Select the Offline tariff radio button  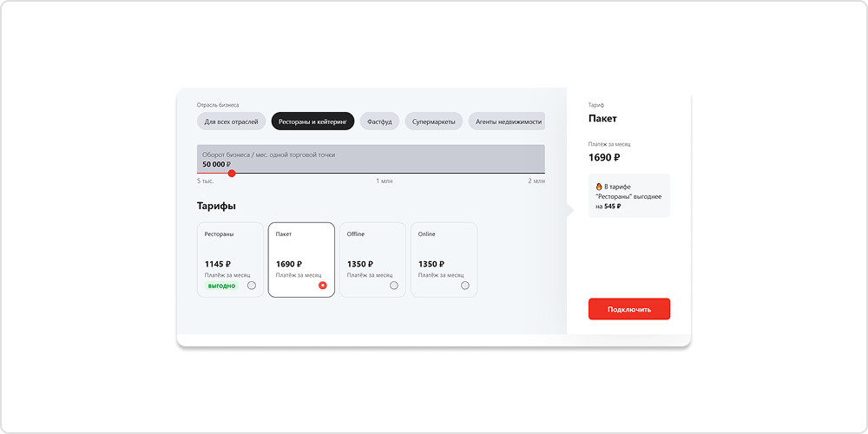394,286
